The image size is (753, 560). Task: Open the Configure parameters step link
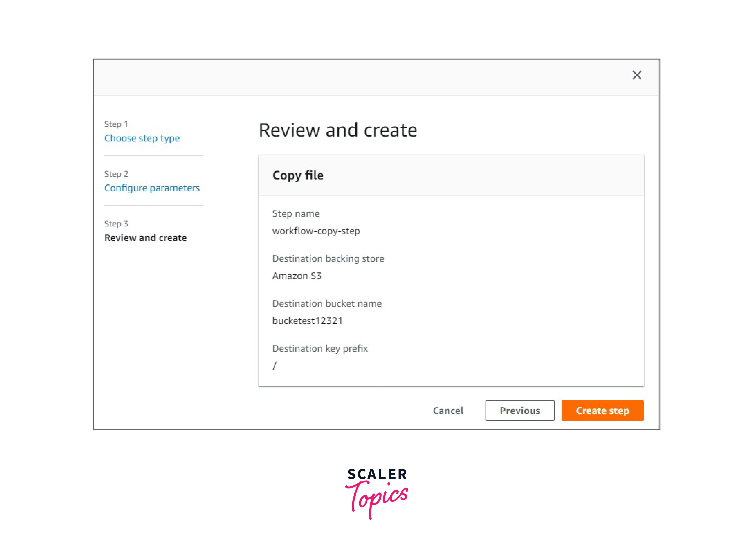pos(151,188)
